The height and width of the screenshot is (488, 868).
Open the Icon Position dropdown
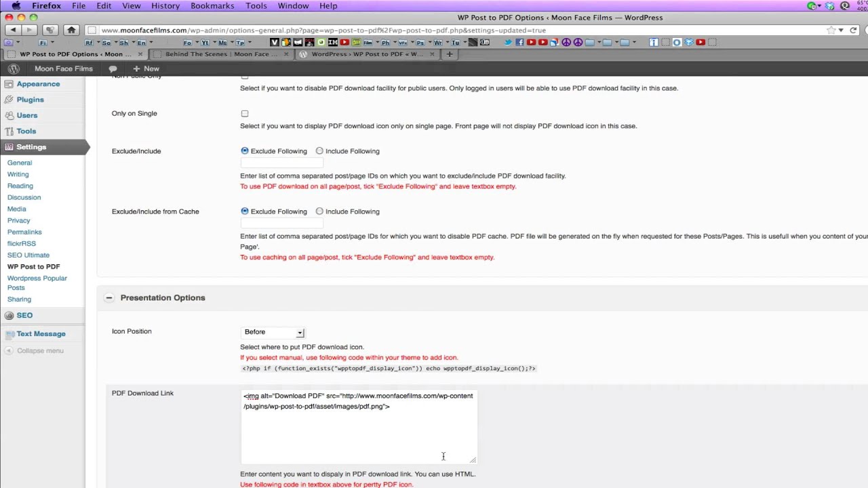[273, 332]
